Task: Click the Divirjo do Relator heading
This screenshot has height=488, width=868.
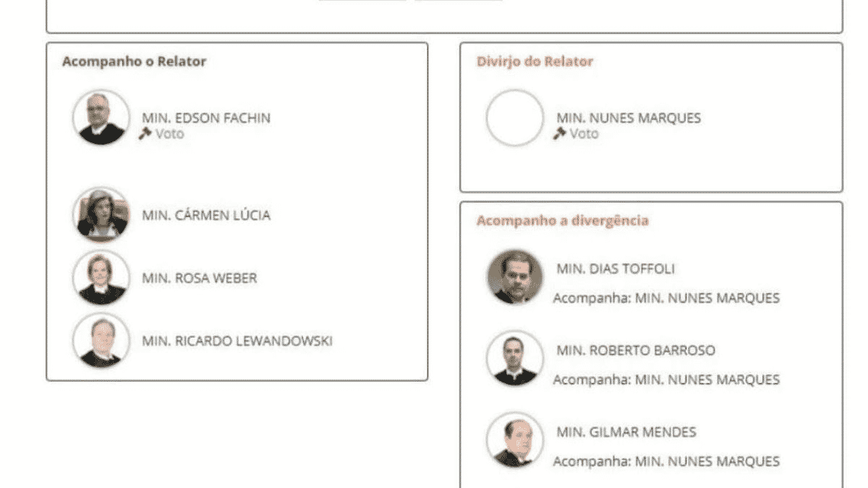Action: point(535,61)
